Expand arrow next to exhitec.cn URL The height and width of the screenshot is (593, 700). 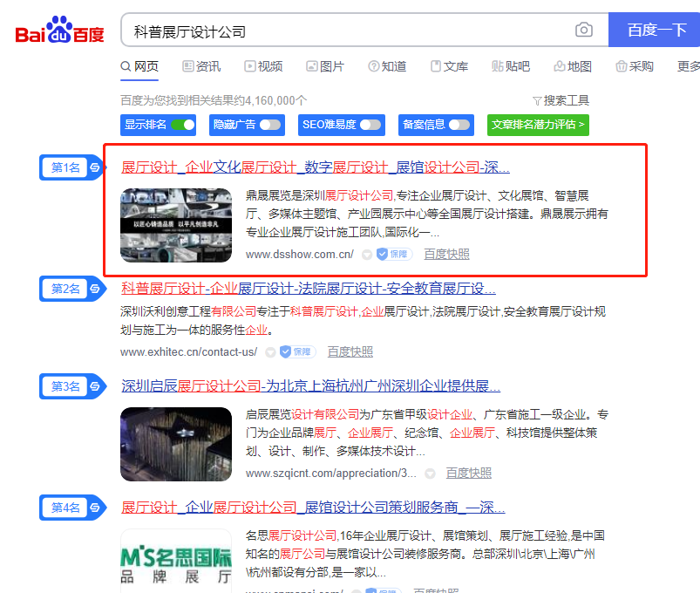click(270, 352)
